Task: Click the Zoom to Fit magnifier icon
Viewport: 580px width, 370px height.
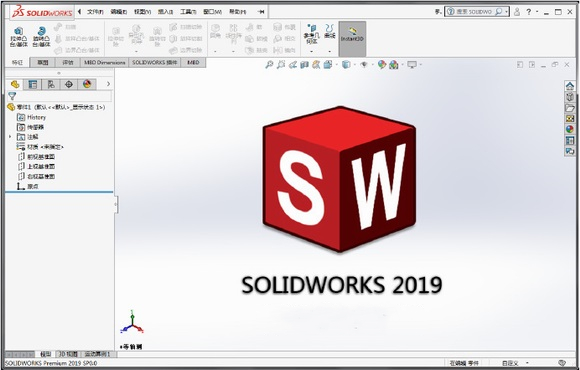Action: pos(269,65)
